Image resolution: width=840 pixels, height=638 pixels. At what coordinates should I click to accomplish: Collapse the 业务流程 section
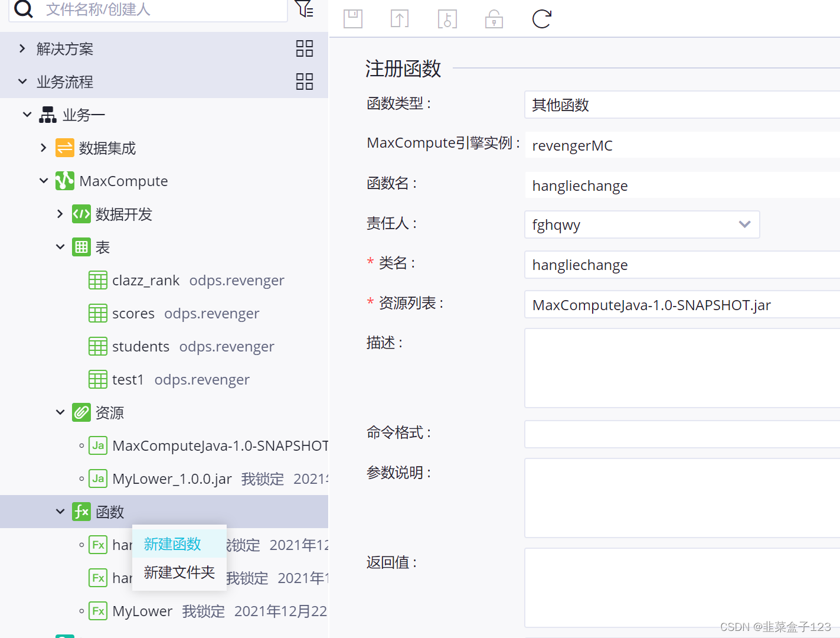click(22, 82)
